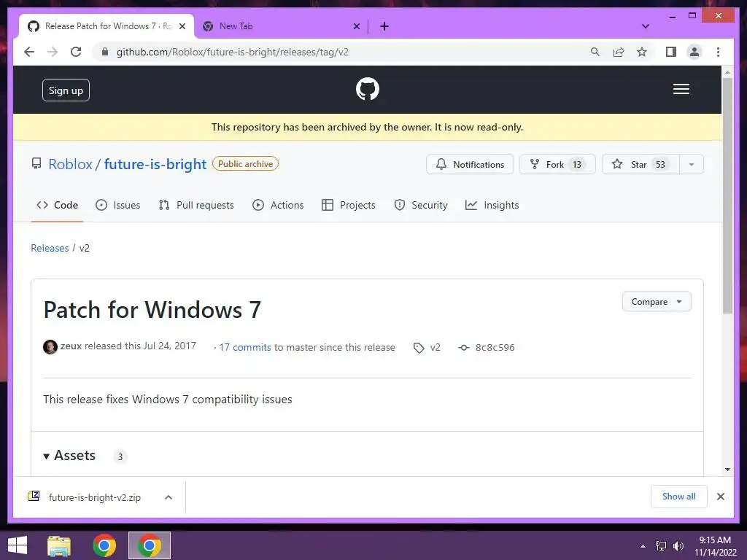Toggle the Chrome side panel

pyautogui.click(x=671, y=52)
